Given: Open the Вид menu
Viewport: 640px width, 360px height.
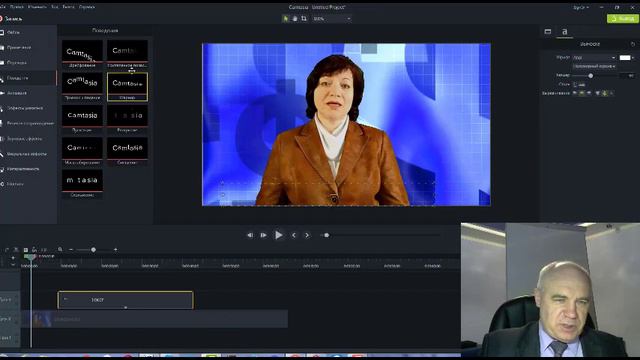Looking at the screenshot, I should coord(55,7).
